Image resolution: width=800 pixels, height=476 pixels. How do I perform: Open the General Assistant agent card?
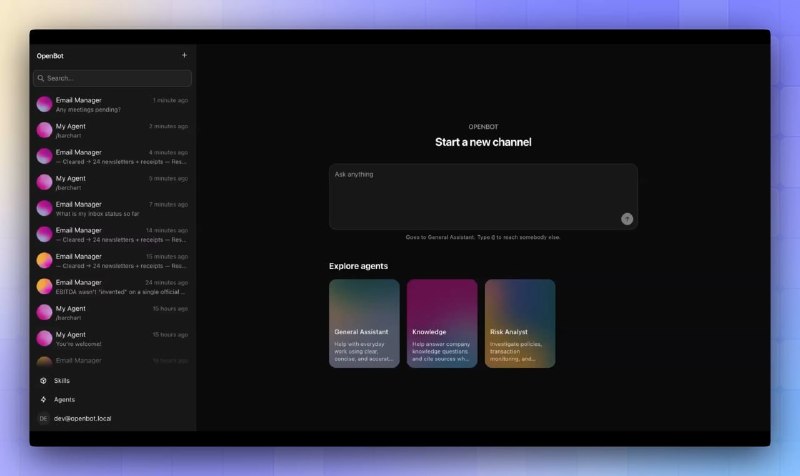tap(364, 323)
